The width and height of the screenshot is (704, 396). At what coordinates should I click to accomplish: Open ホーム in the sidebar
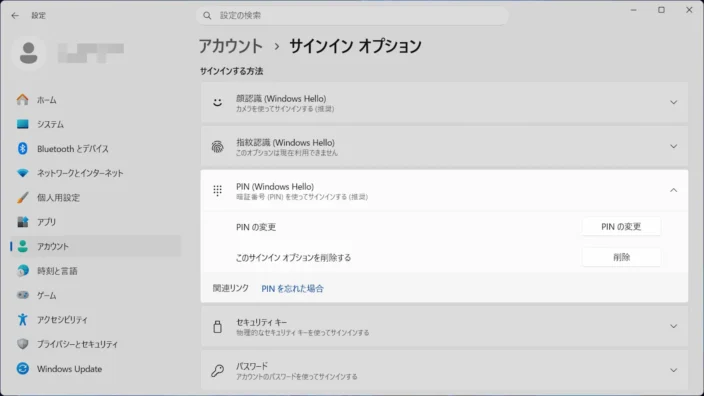(96, 100)
